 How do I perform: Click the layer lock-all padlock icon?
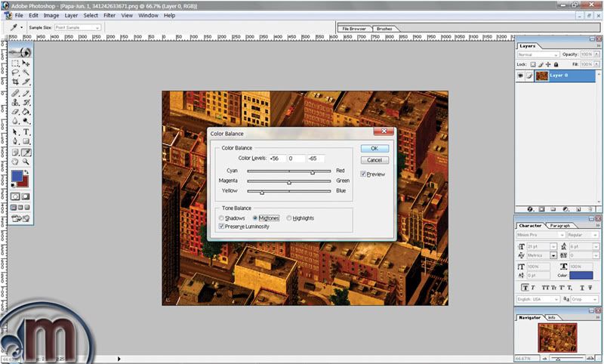pos(556,64)
